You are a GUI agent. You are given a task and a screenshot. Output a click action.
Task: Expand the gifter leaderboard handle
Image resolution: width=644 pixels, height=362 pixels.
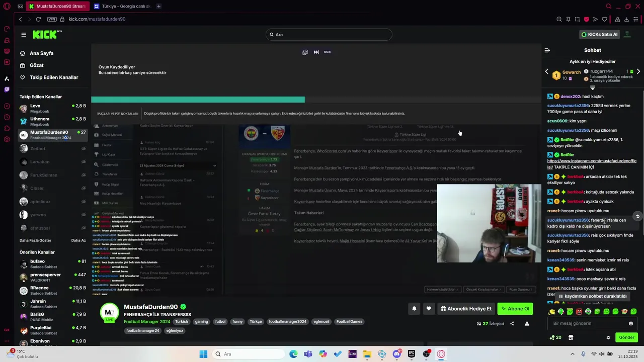click(x=593, y=88)
